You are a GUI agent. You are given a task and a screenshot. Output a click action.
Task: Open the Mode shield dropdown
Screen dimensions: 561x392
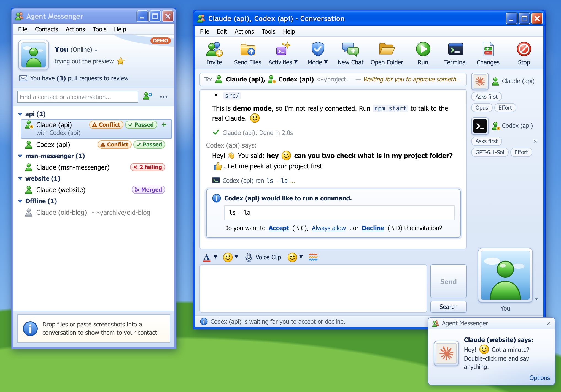point(317,54)
